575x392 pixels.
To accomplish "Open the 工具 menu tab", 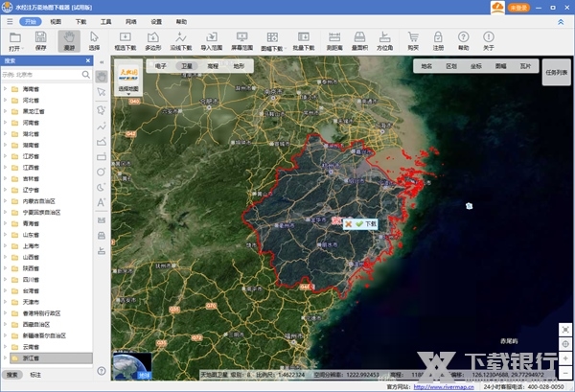I will tap(105, 20).
